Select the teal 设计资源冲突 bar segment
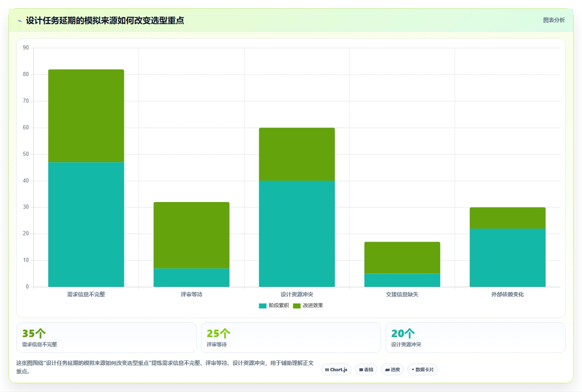The width and height of the screenshot is (582, 392). pos(297,234)
